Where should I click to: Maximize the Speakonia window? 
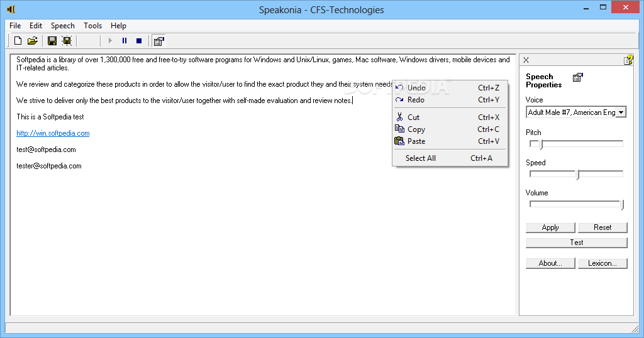coord(603,8)
